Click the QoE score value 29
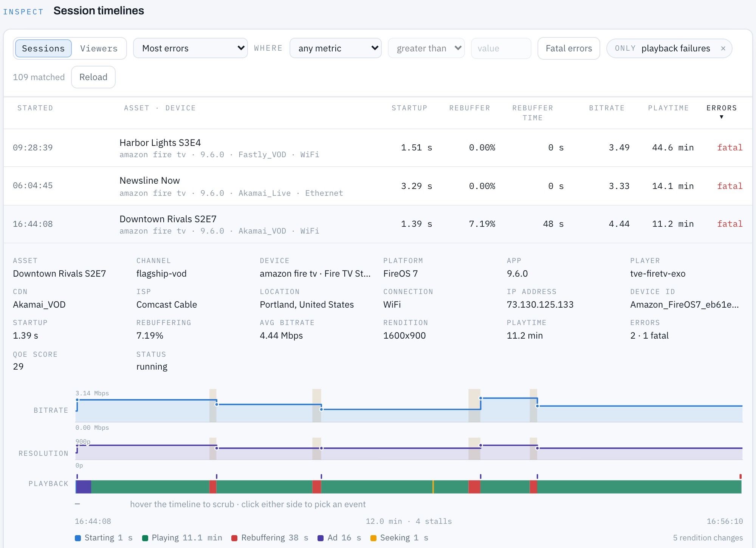The height and width of the screenshot is (548, 756). [18, 367]
